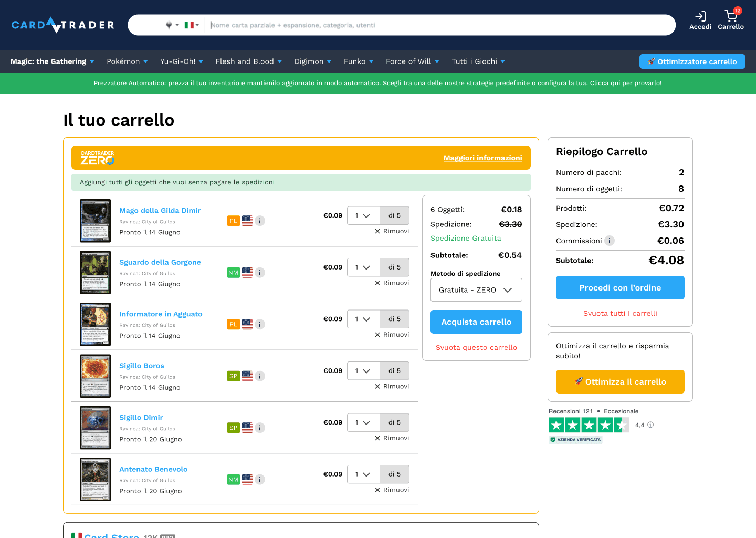Image resolution: width=756 pixels, height=538 pixels.
Task: Open Mago della Gilda Dimir card thumbnail
Action: point(95,221)
